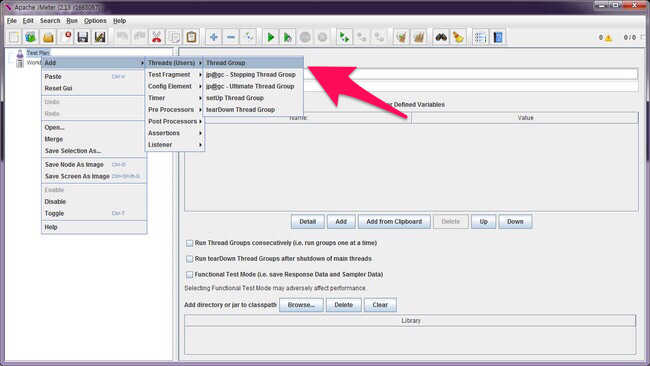Click the Expand All plus icon
This screenshot has width=650, height=366.
coord(213,37)
